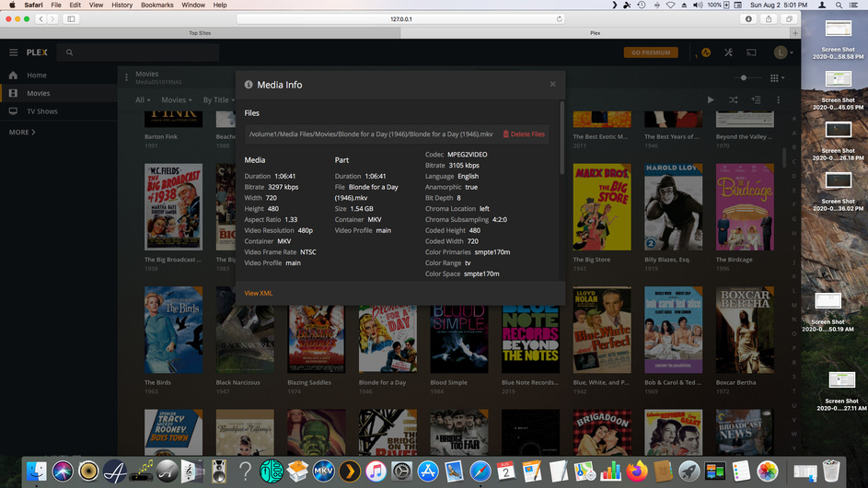Click the media file path text
The width and height of the screenshot is (868, 488).
coord(370,134)
